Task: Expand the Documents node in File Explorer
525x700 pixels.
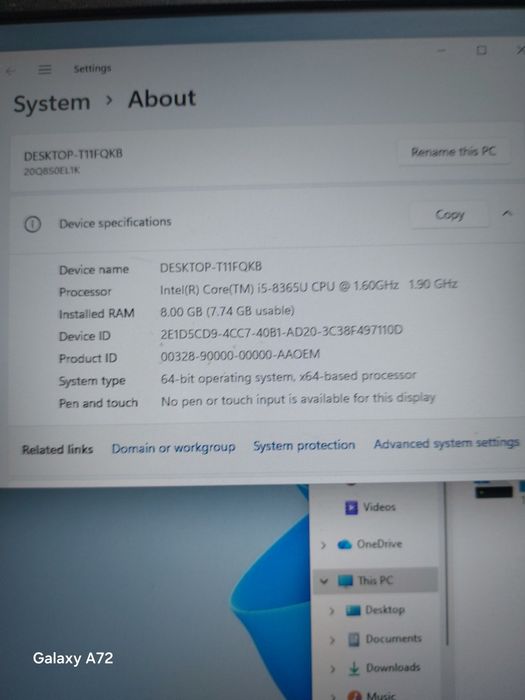Action: [x=332, y=640]
